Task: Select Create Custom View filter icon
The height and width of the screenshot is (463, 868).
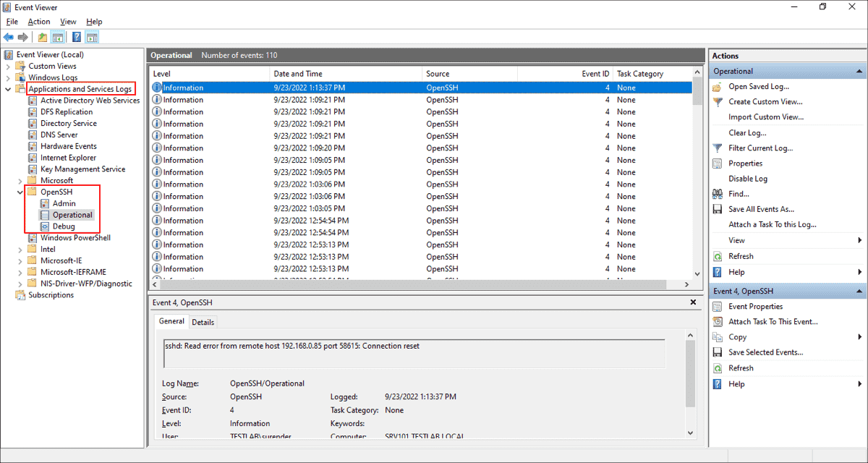Action: [x=715, y=101]
